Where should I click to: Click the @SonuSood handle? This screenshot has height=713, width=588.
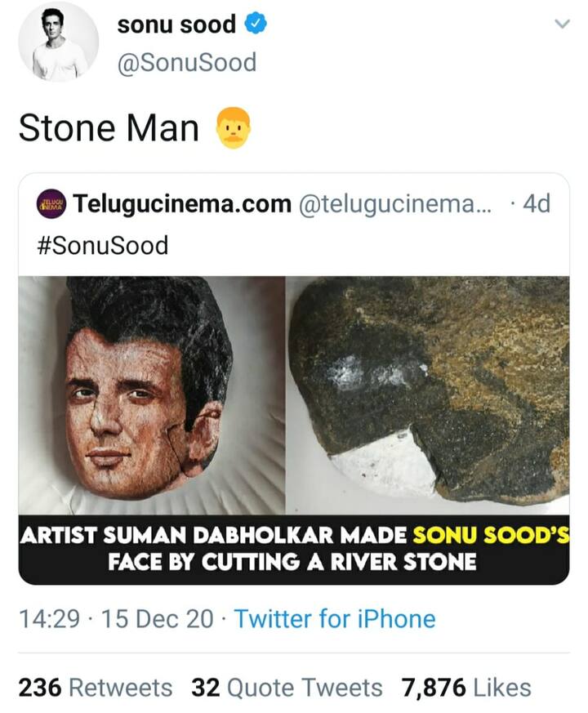189,60
